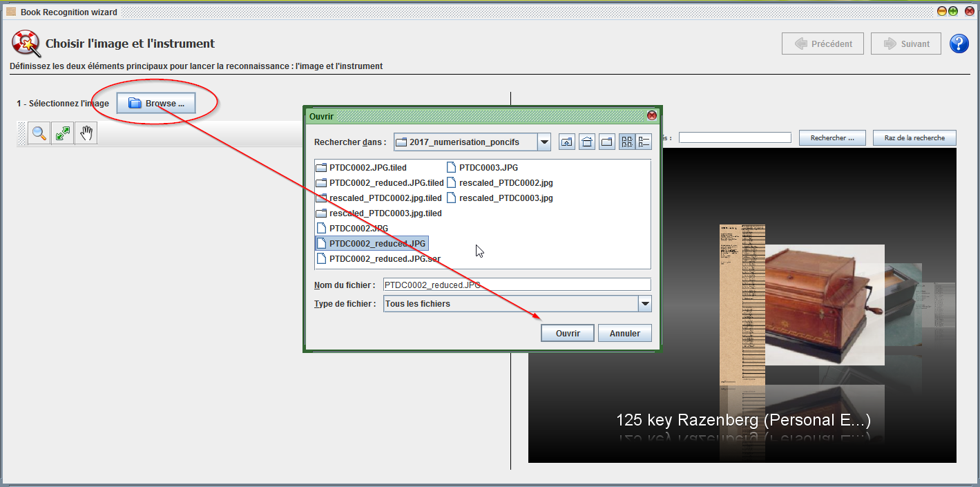The height and width of the screenshot is (487, 980).
Task: Click the Browse... button to select image
Action: pos(156,104)
